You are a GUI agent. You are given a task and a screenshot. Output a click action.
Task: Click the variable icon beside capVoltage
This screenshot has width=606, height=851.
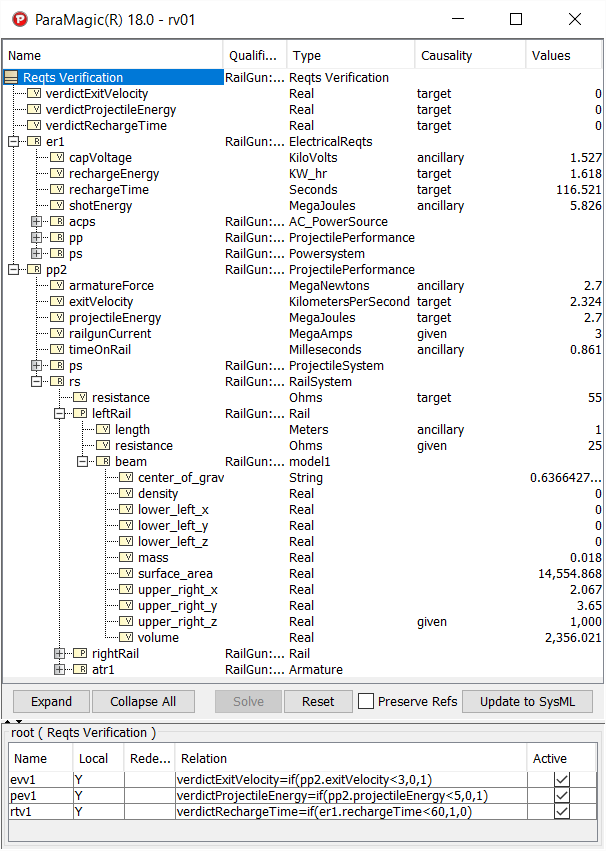pos(57,158)
